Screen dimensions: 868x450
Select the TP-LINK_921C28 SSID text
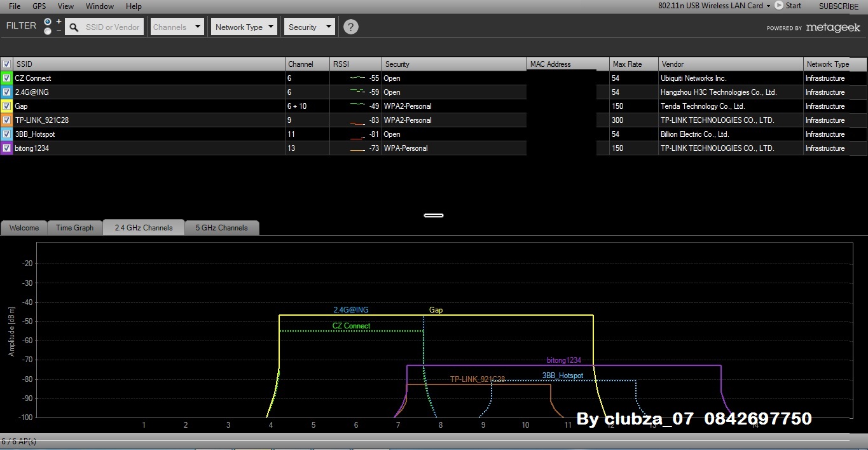[x=41, y=120]
